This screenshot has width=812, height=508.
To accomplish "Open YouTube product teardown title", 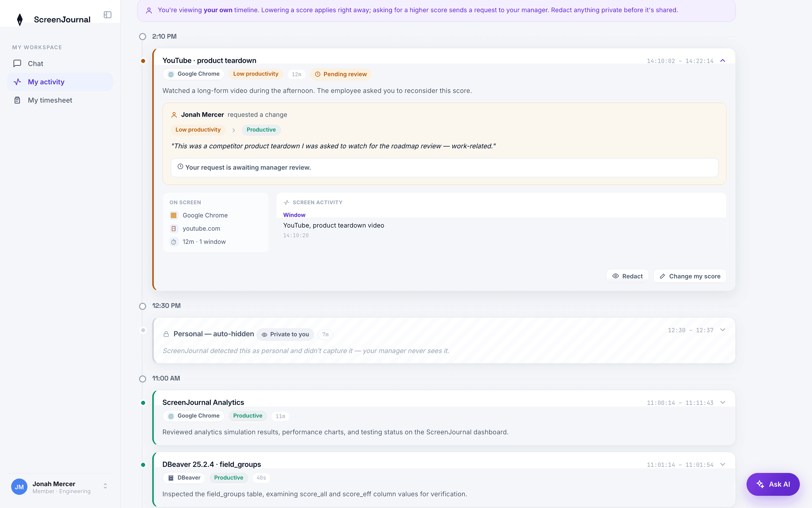I will pyautogui.click(x=209, y=60).
